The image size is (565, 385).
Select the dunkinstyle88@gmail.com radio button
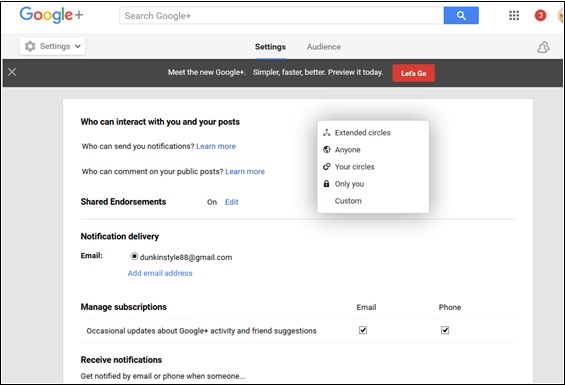(134, 256)
